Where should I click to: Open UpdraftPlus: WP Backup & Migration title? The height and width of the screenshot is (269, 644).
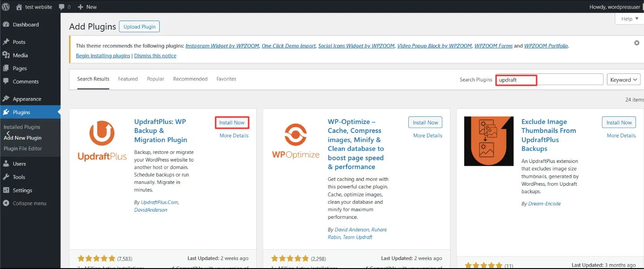(161, 131)
